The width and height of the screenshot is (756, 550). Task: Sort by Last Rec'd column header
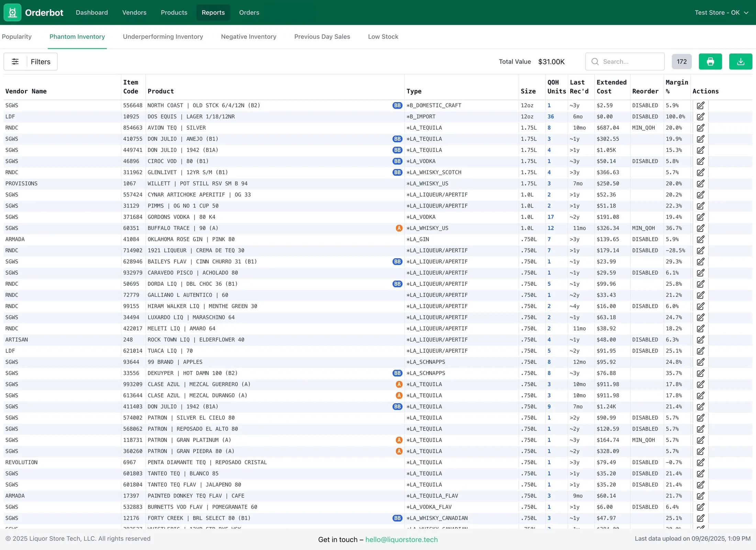click(x=579, y=87)
